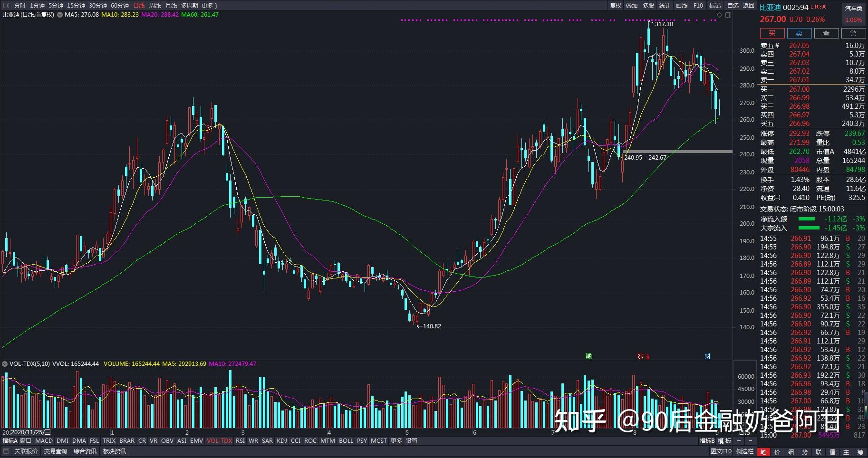Select the 笔 tab in bottom right

763,452
